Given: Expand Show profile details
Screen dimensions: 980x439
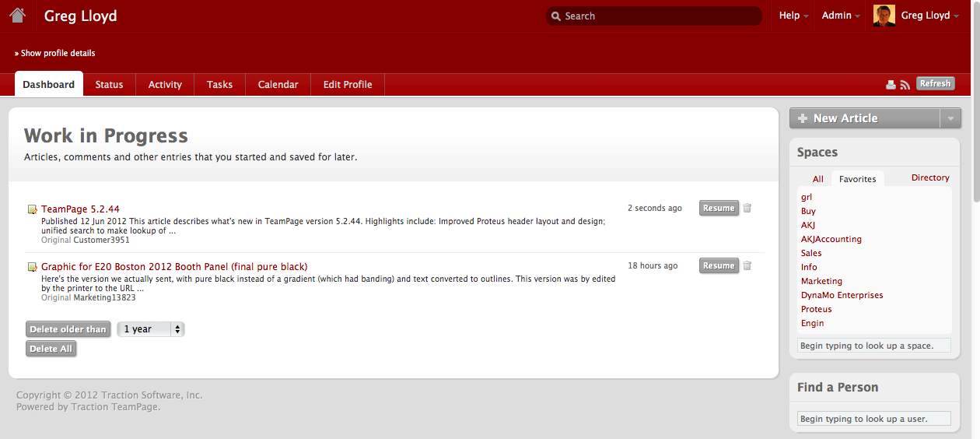Looking at the screenshot, I should (54, 53).
